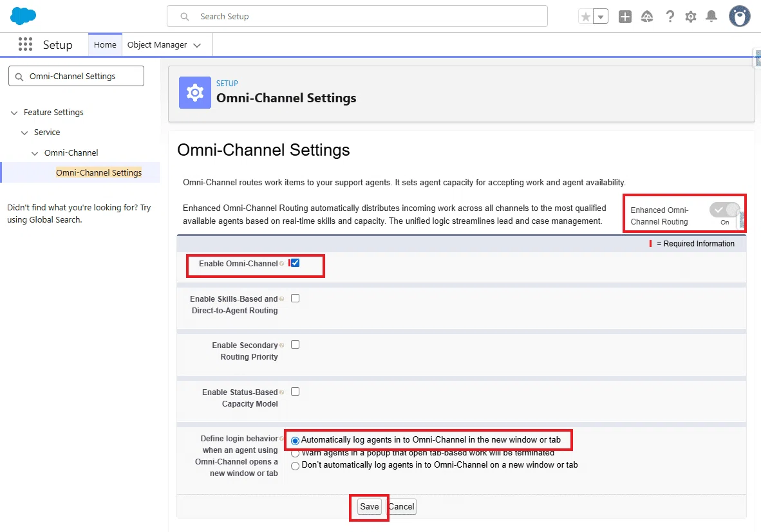Open the global actions plus icon
Viewport: 761px width, 532px height.
(625, 17)
